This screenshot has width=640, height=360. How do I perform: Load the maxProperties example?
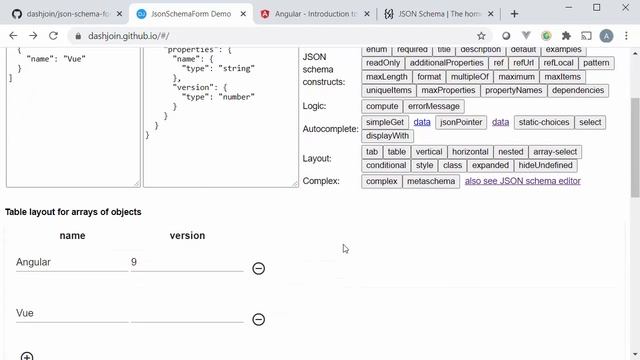(448, 90)
